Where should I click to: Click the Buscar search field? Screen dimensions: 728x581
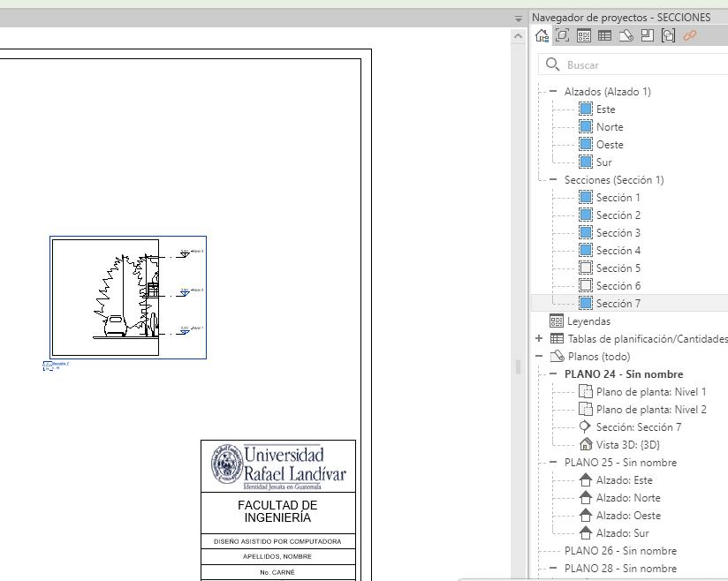(x=633, y=64)
